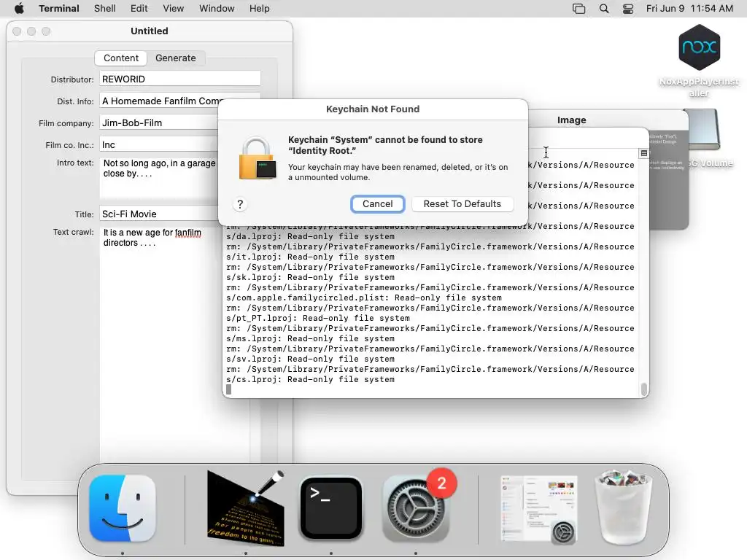
Task: Open the View menu
Action: [x=174, y=9]
